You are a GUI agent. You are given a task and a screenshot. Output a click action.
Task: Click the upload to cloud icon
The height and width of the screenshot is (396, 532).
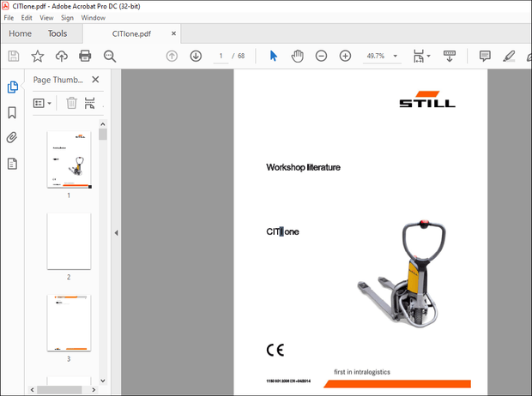coord(62,56)
